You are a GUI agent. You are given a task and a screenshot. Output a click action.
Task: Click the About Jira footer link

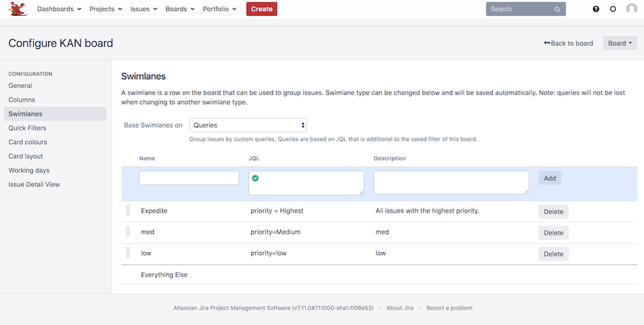pyautogui.click(x=399, y=308)
